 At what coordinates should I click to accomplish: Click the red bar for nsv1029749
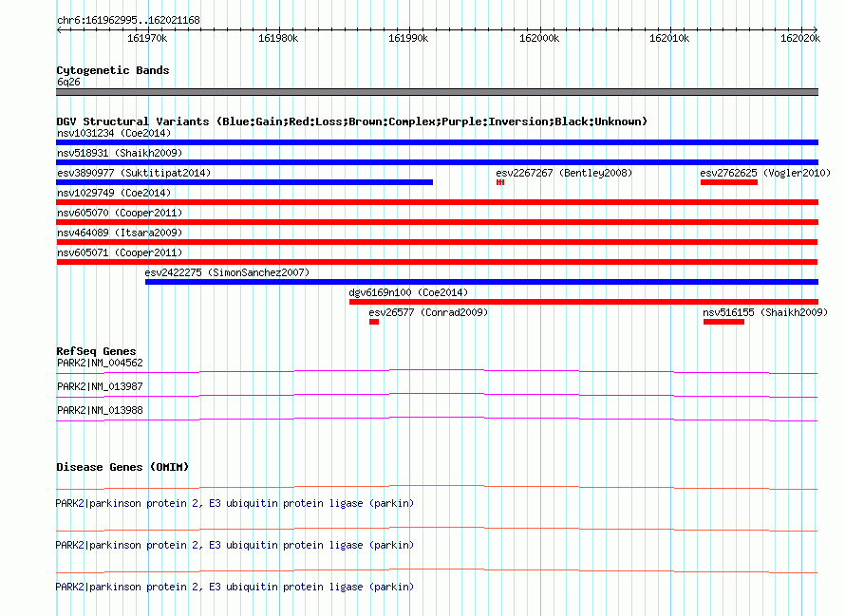(437, 202)
